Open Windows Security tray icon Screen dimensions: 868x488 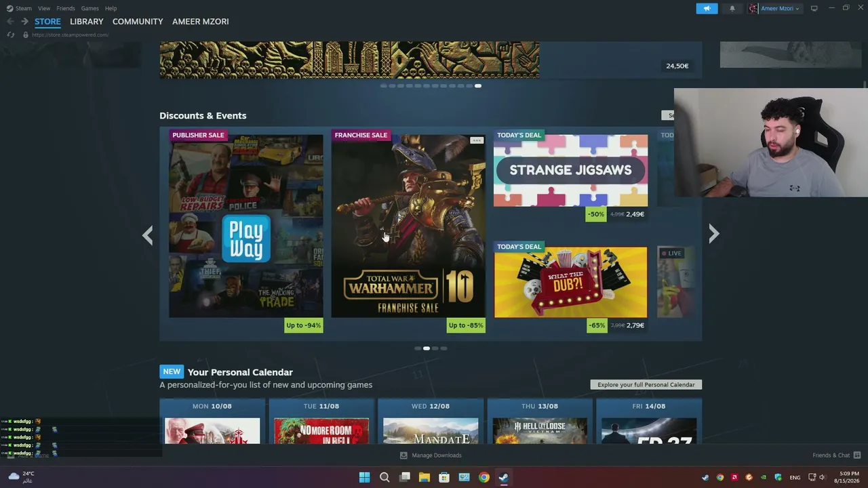(778, 477)
